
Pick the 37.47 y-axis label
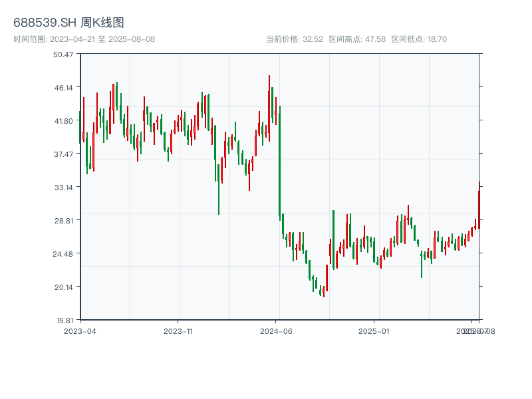[x=63, y=154]
